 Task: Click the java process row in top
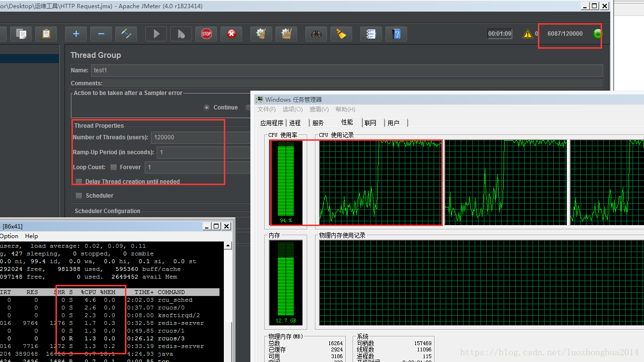point(110,354)
